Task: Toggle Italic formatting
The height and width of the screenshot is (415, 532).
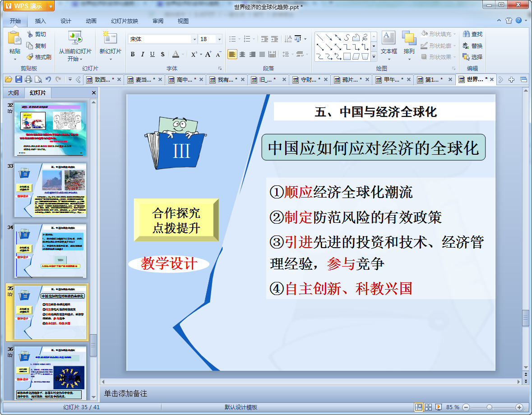Action: (143, 54)
